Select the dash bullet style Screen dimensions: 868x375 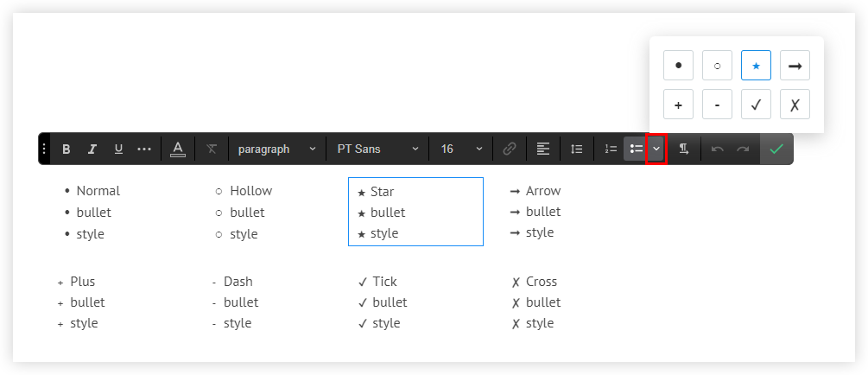(x=717, y=105)
